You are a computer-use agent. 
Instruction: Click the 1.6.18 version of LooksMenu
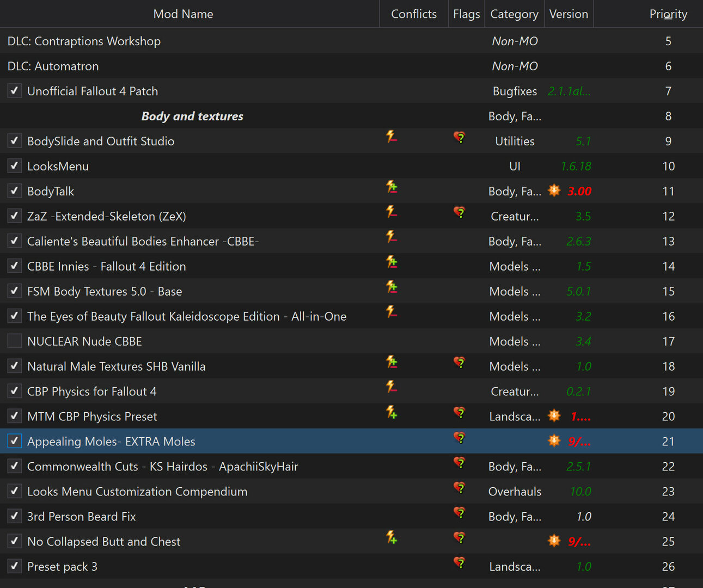pyautogui.click(x=576, y=166)
